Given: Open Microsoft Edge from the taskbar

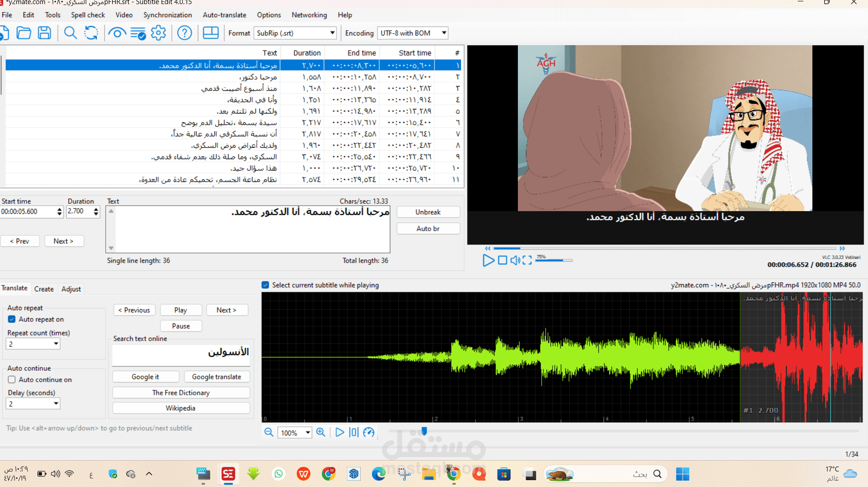Looking at the screenshot, I should 378,474.
